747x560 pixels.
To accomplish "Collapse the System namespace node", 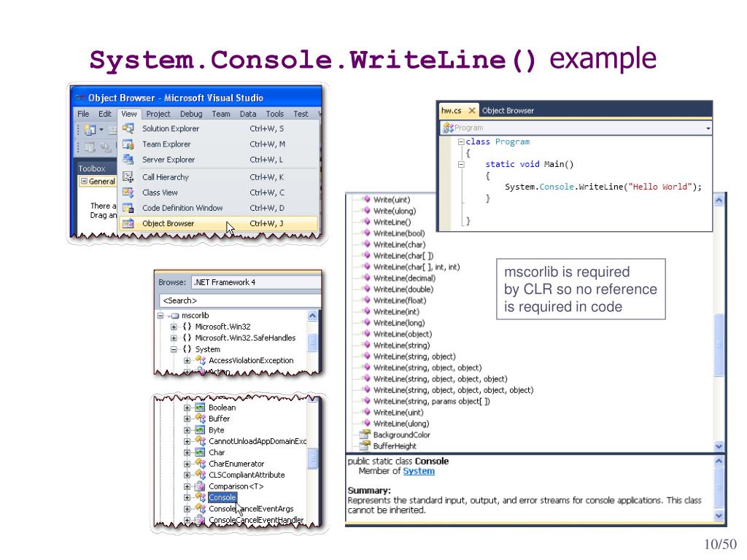I will coord(174,349).
